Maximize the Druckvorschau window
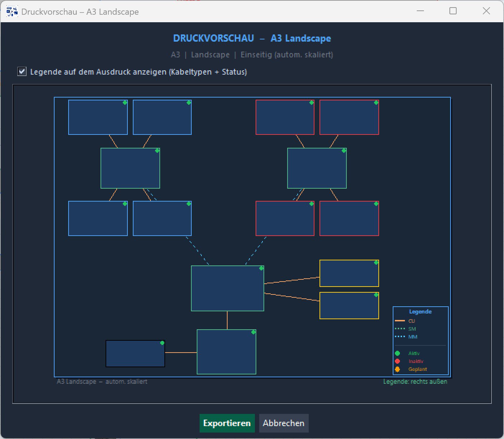504x439 pixels. 453,11
